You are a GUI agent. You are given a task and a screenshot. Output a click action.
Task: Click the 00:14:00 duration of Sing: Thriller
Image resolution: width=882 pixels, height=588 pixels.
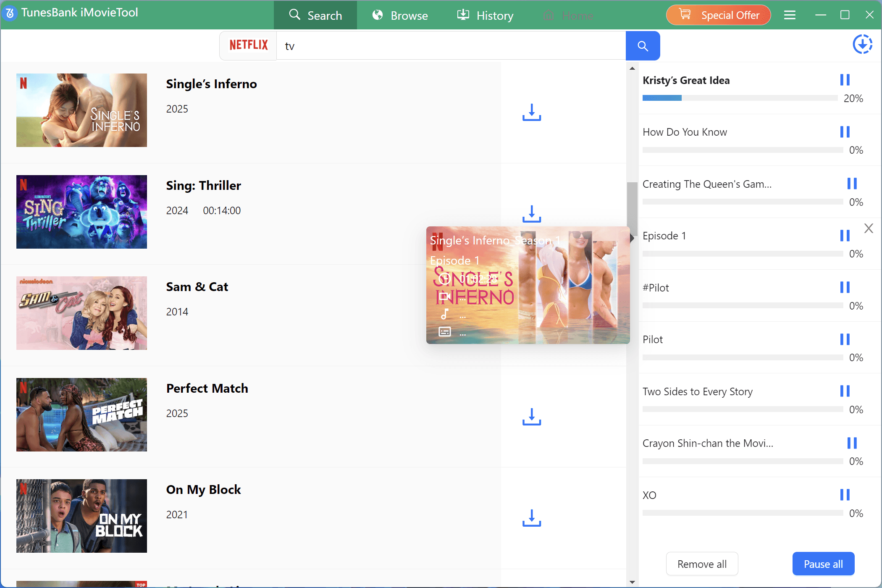(222, 210)
